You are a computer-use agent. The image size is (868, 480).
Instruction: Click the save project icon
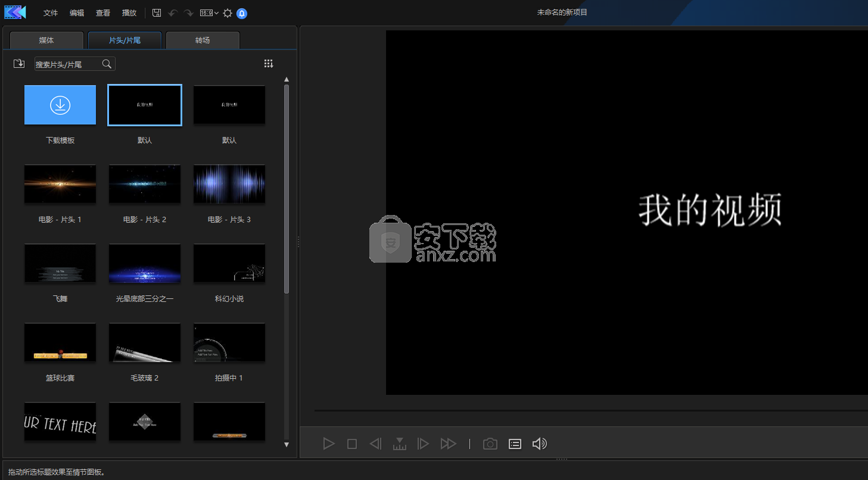(x=157, y=13)
